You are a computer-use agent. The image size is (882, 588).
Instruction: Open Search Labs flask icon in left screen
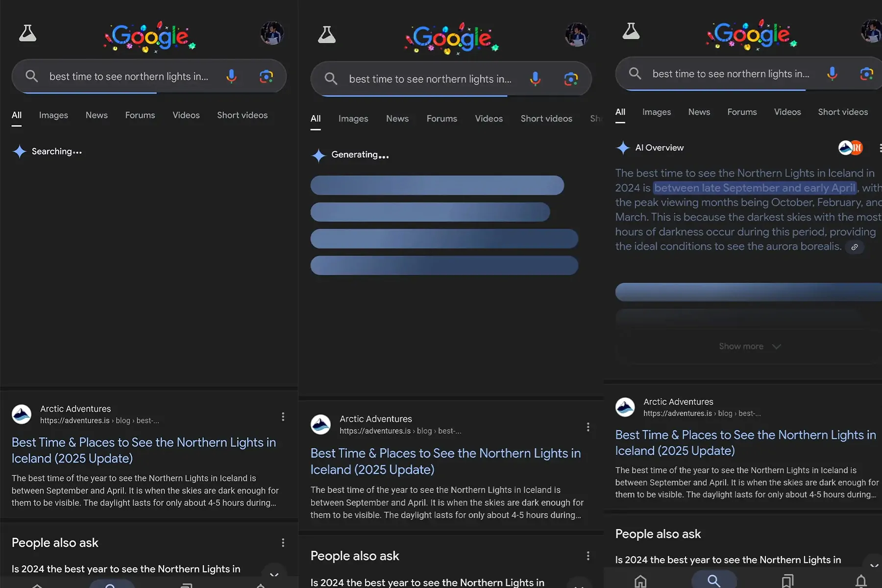coord(27,33)
